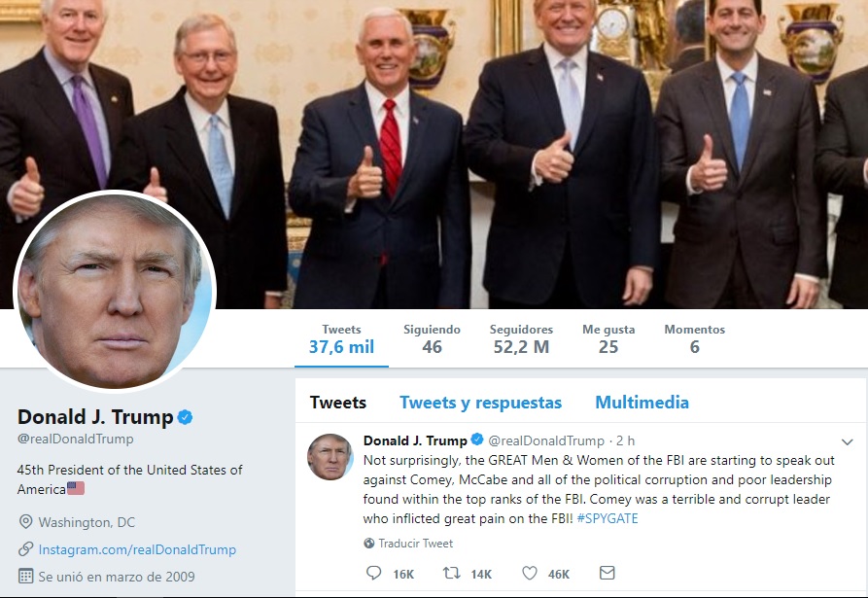Open the Siguiendo 46 list
The height and width of the screenshot is (598, 868).
pos(432,338)
